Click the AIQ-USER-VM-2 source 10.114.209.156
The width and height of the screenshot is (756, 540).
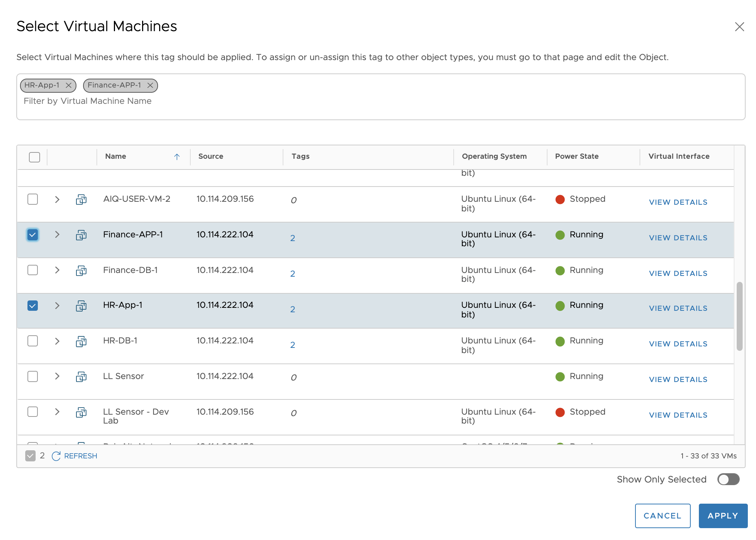(x=225, y=199)
